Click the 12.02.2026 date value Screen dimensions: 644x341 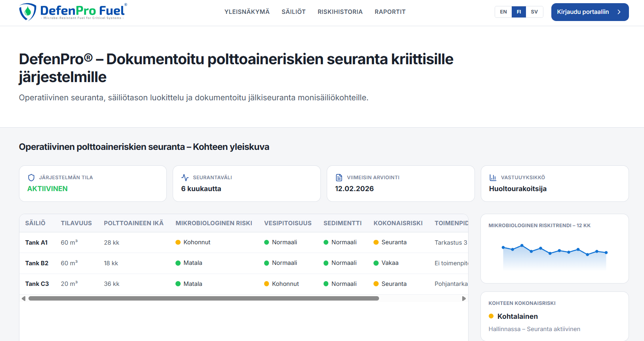click(354, 189)
